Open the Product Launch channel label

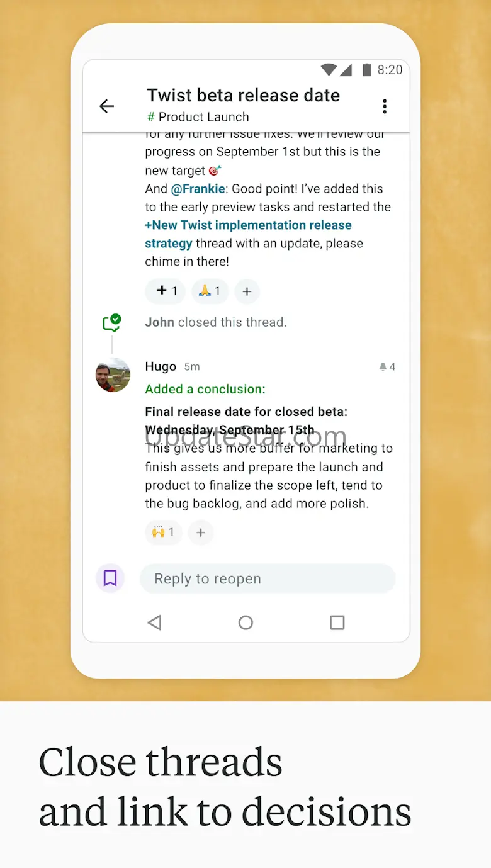pyautogui.click(x=198, y=117)
